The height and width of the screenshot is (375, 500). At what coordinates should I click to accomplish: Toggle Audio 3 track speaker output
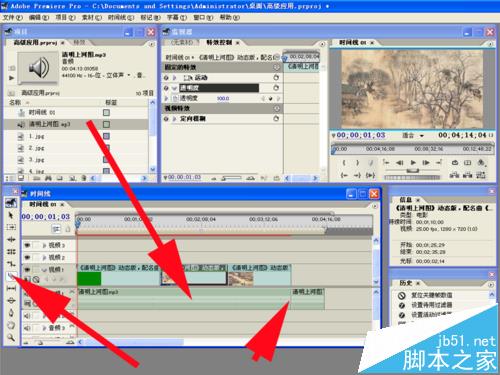coord(27,328)
